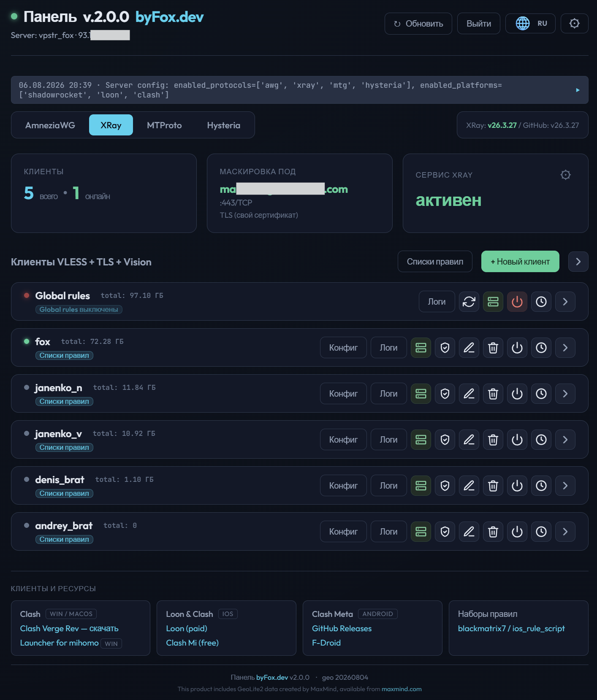Open blackmatrix7 / ios_rule_script link
This screenshot has height=700, width=597.
pos(511,628)
